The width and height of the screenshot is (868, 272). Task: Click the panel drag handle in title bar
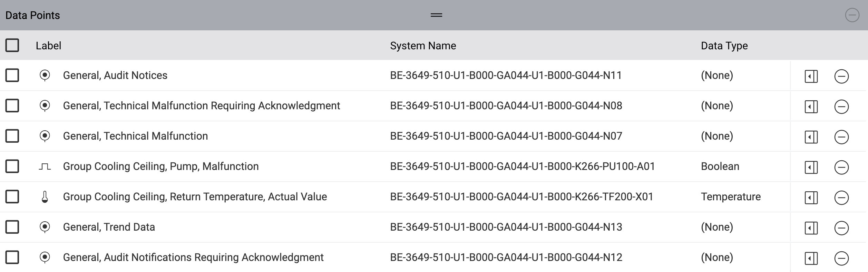(x=436, y=15)
